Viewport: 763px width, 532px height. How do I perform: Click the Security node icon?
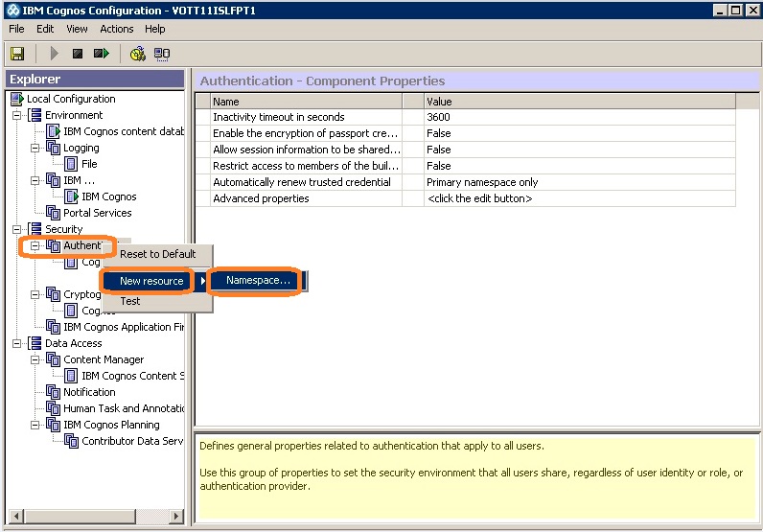pos(35,229)
